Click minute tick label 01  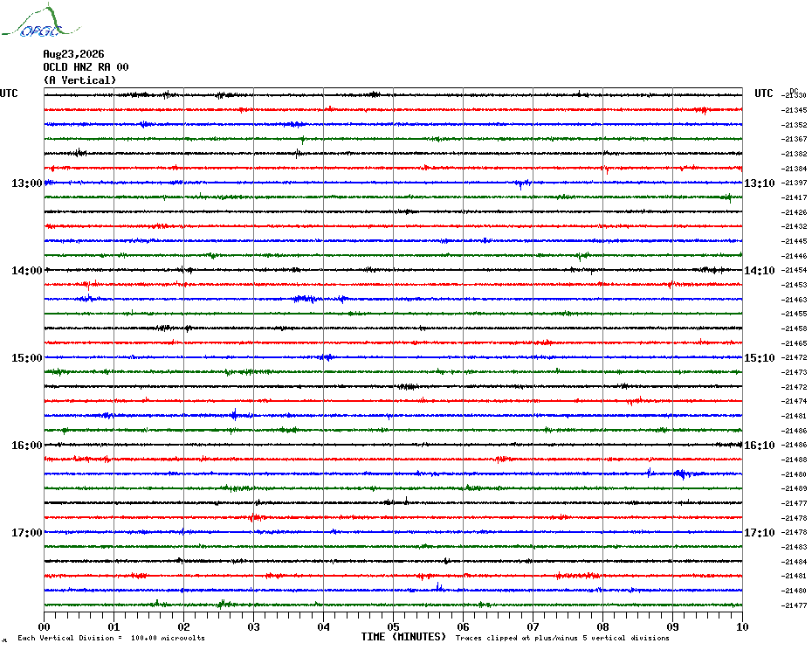114,626
